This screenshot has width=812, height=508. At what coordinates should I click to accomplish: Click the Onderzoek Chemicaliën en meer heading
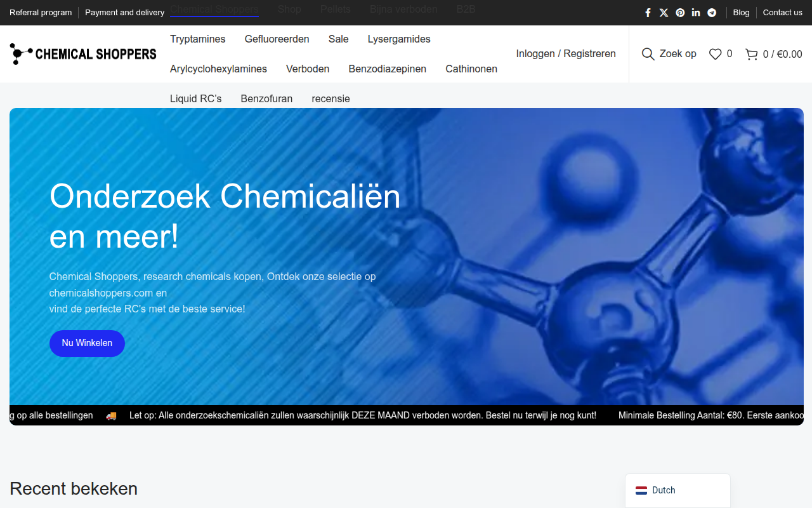225,216
